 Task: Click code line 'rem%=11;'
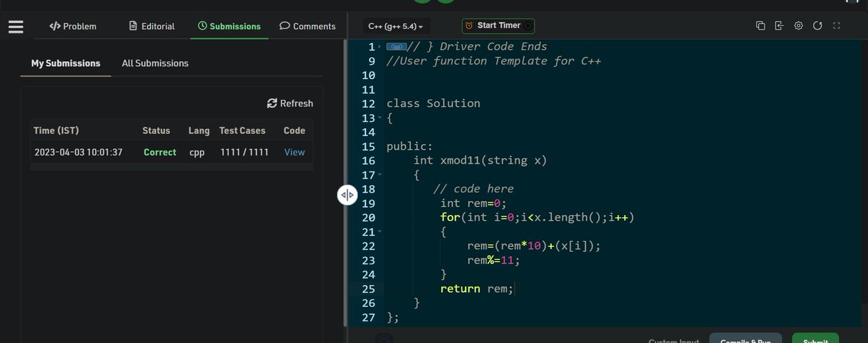click(x=493, y=261)
